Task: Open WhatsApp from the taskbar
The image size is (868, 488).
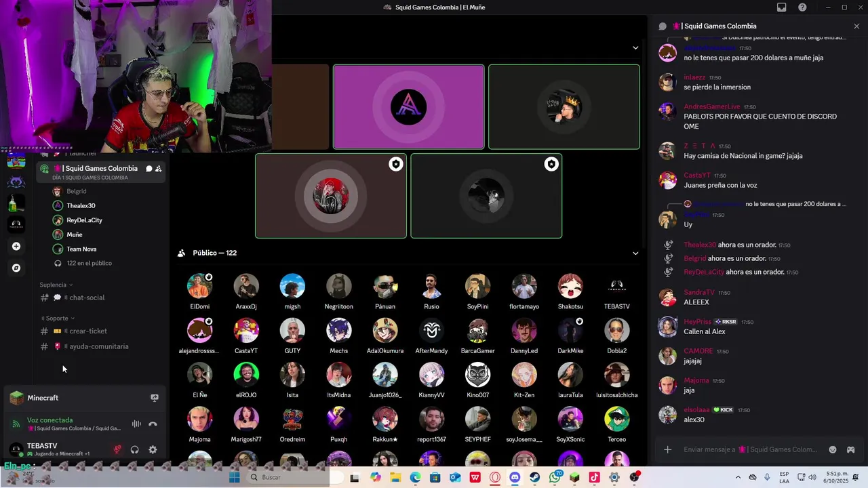Action: [555, 477]
